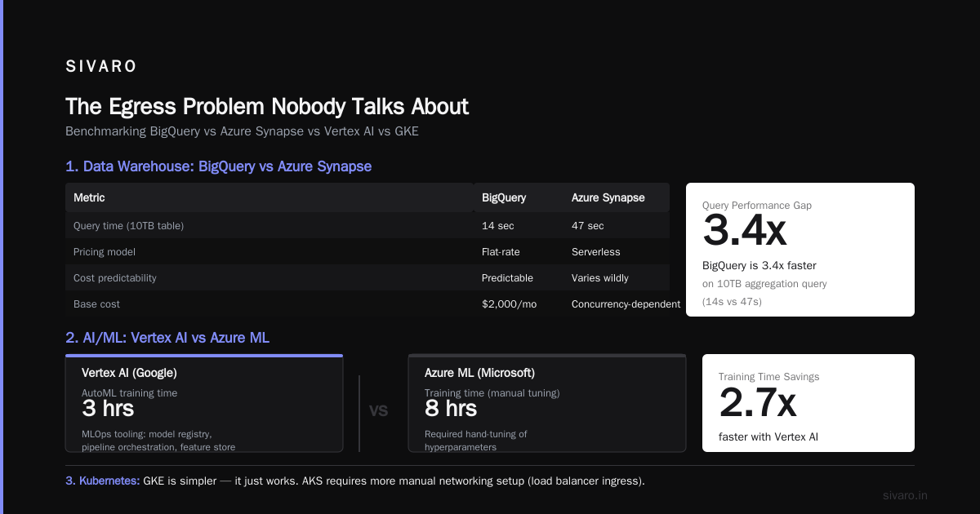Image resolution: width=980 pixels, height=514 pixels.
Task: Click the '47 sec' cell
Action: click(x=588, y=226)
